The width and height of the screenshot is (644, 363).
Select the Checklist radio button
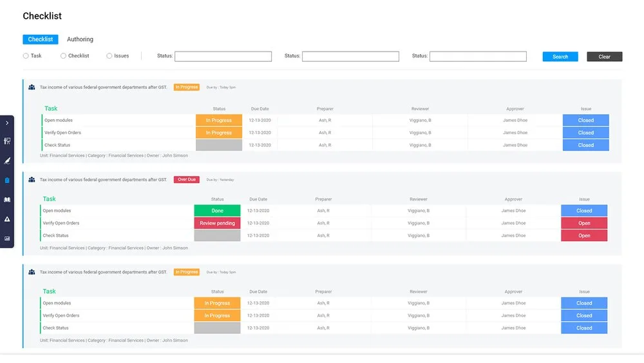point(63,56)
